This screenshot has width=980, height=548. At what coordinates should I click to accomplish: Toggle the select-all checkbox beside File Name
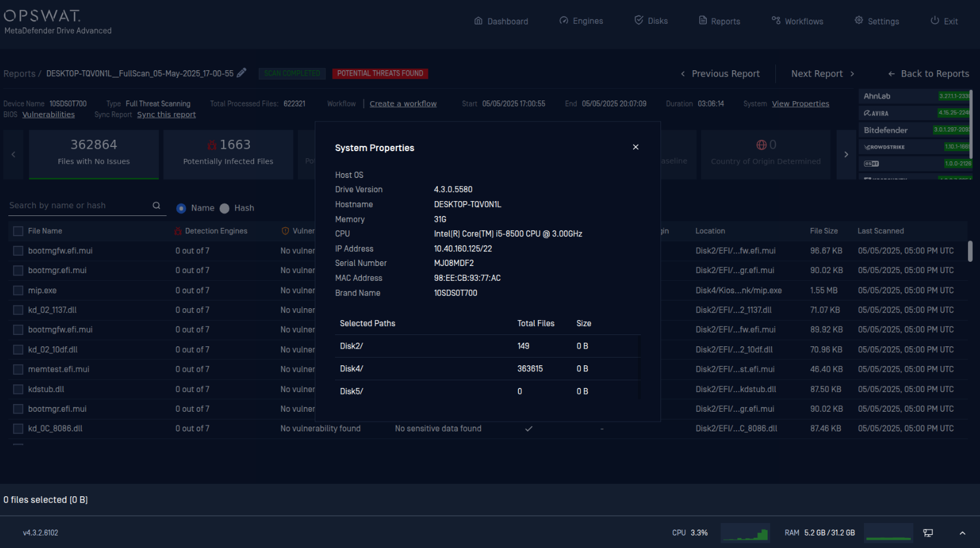pos(18,231)
